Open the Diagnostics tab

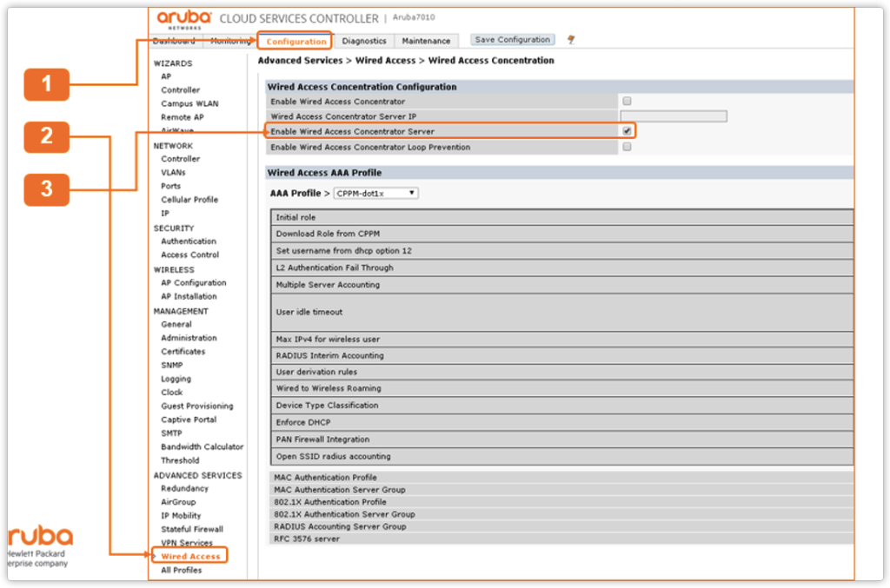coord(364,41)
